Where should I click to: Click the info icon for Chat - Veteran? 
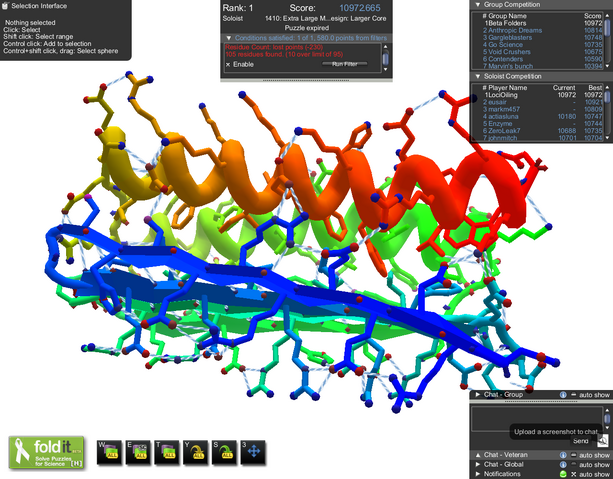563,455
